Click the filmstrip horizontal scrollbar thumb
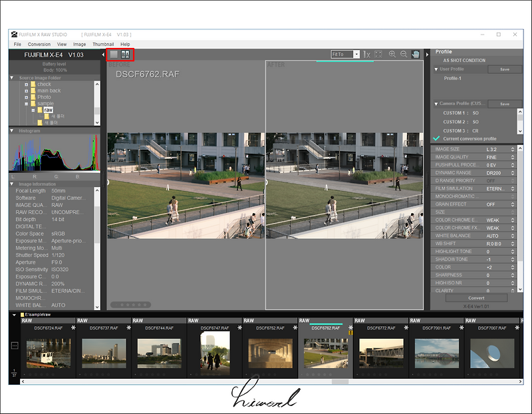This screenshot has height=414, width=532. pos(340,382)
